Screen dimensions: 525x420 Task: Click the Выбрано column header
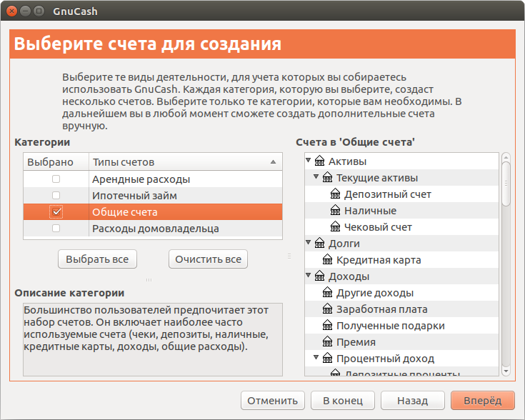point(56,161)
